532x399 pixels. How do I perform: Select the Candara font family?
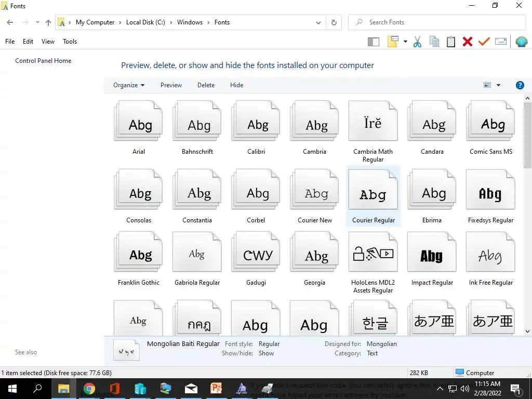coord(432,127)
